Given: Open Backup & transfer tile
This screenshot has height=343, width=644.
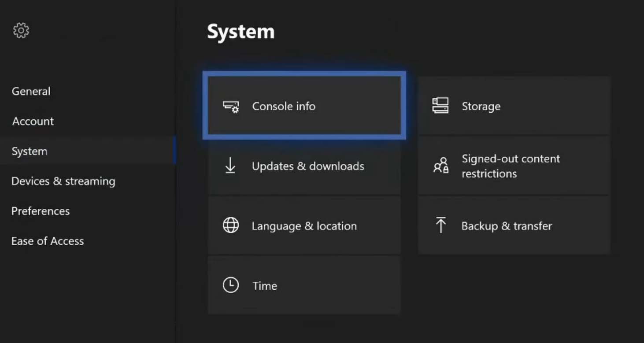Looking at the screenshot, I should coord(514,225).
